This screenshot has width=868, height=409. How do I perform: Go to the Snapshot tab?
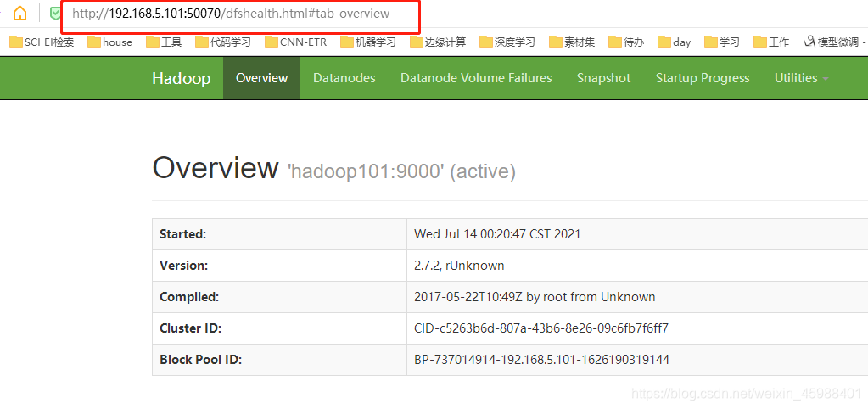[x=604, y=78]
